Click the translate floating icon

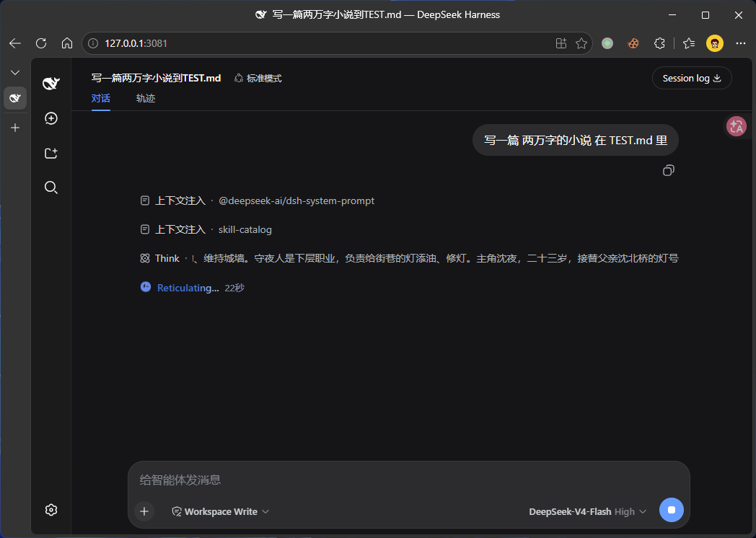tap(737, 126)
